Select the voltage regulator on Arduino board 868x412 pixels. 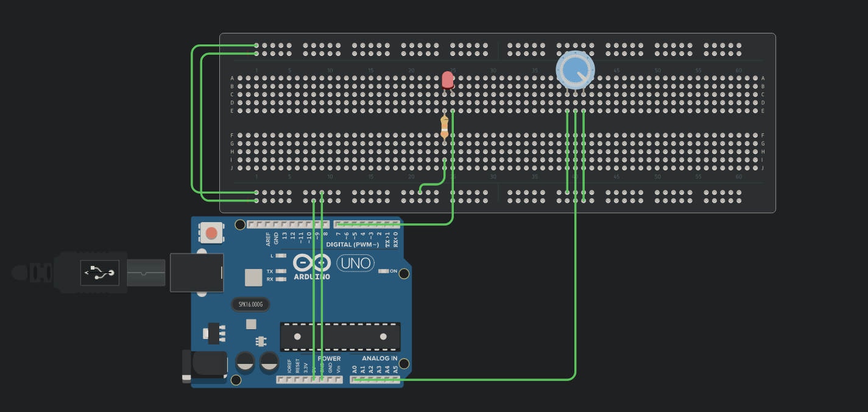click(x=214, y=332)
